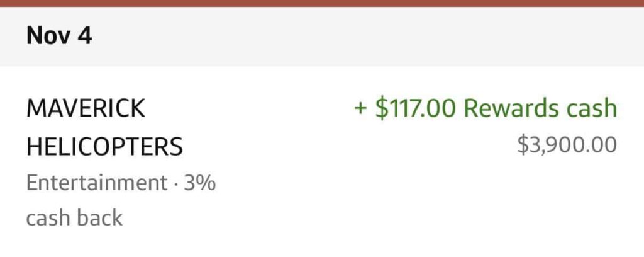
Task: Tap the number 4 in the date
Action: tap(85, 36)
